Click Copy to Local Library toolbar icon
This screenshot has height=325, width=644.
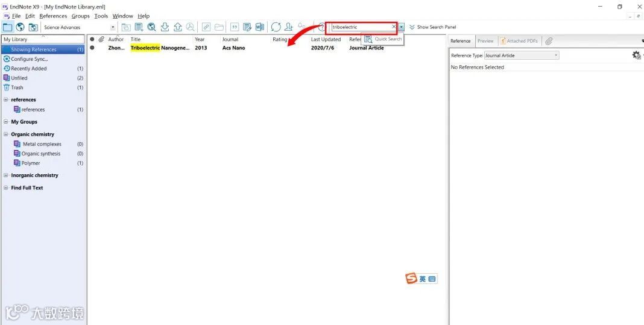[x=125, y=27]
